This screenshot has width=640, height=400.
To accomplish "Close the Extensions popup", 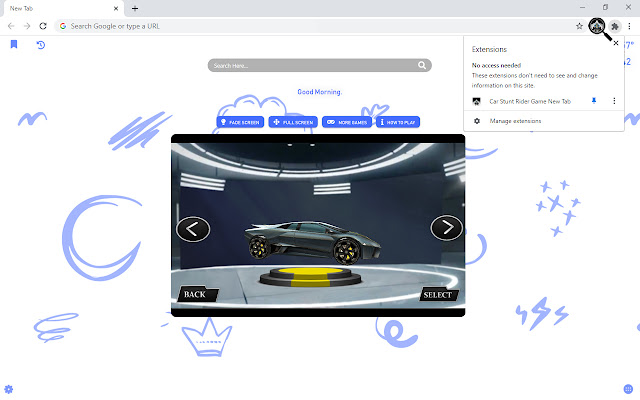I will (x=616, y=44).
